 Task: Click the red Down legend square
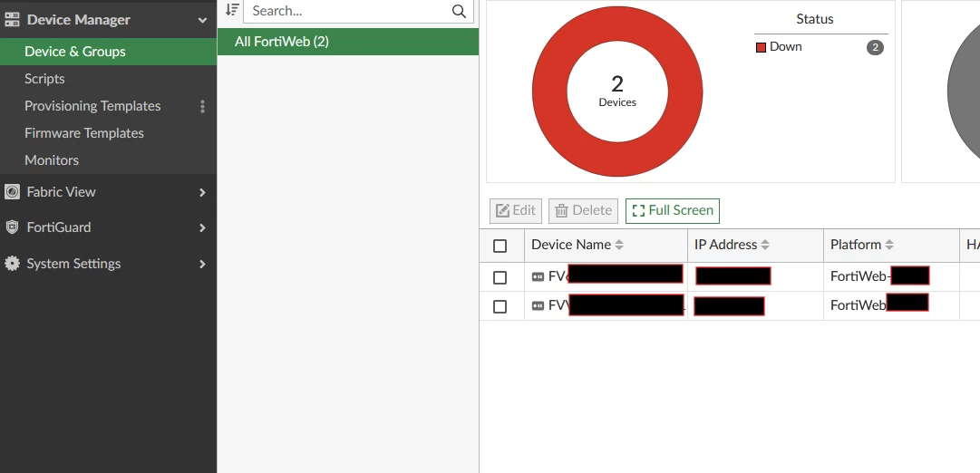click(x=761, y=47)
